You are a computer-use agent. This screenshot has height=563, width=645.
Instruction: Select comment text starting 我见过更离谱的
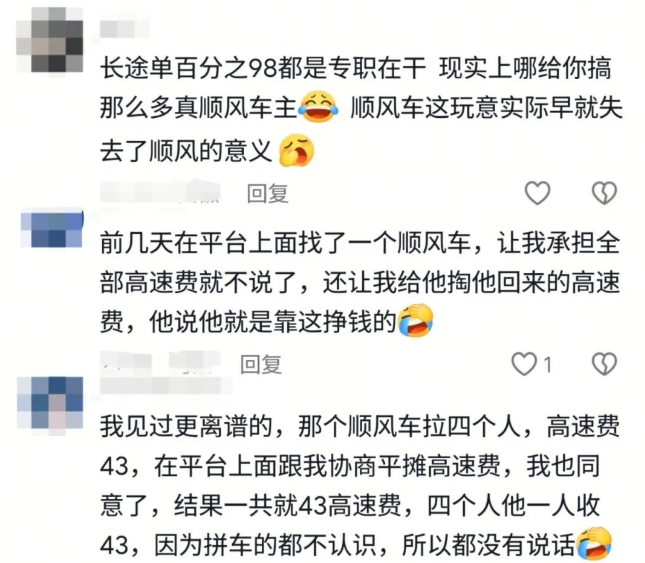(360, 486)
